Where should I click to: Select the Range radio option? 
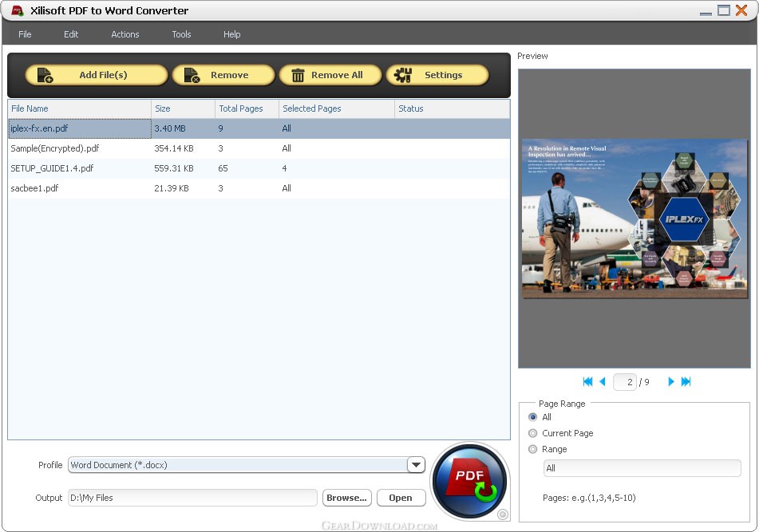point(533,449)
